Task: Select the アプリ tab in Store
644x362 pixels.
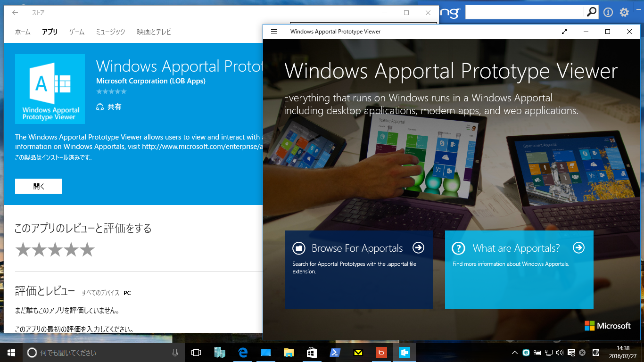Action: point(50,32)
